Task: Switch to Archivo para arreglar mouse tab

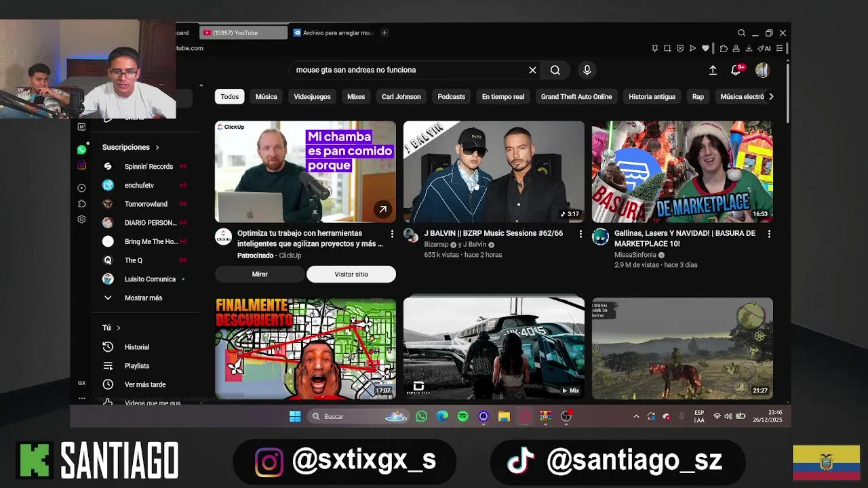Action: click(x=334, y=33)
